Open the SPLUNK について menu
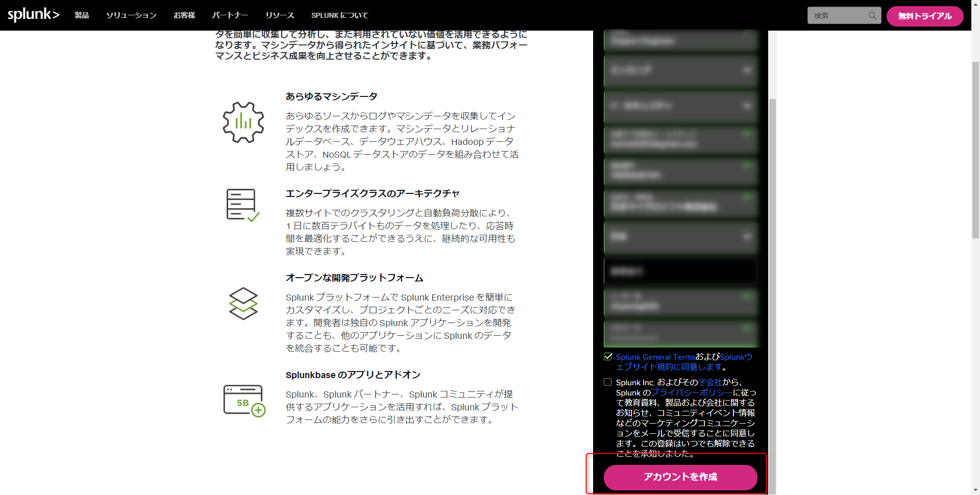Viewport: 980px width, 495px height. [x=339, y=15]
